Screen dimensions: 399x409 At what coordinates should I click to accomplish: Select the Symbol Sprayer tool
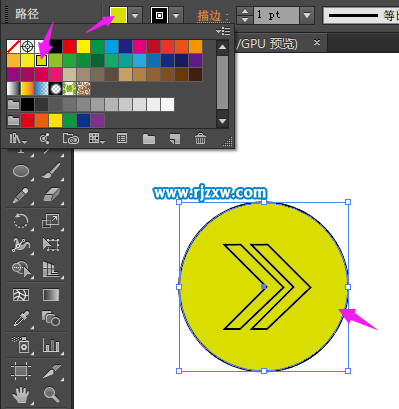click(21, 345)
